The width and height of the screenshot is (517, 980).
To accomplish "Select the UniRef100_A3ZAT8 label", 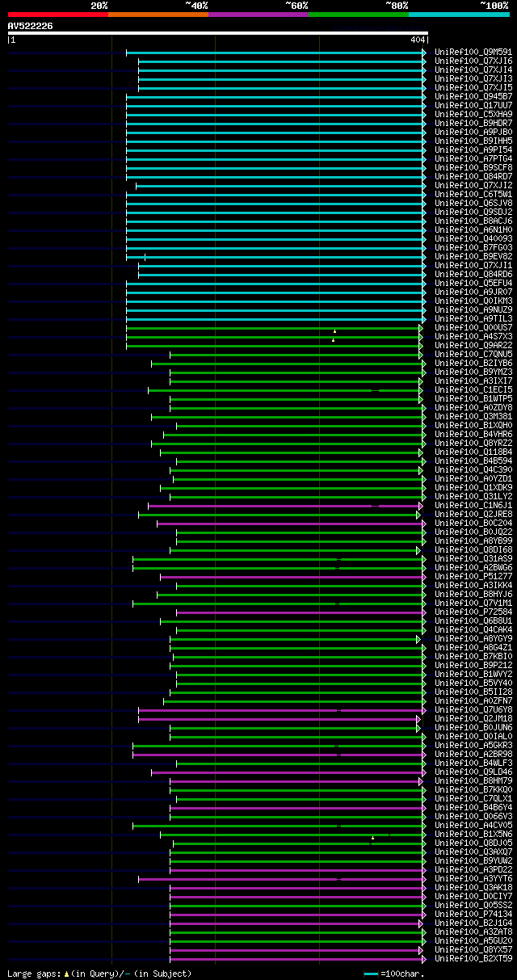I will tap(473, 932).
